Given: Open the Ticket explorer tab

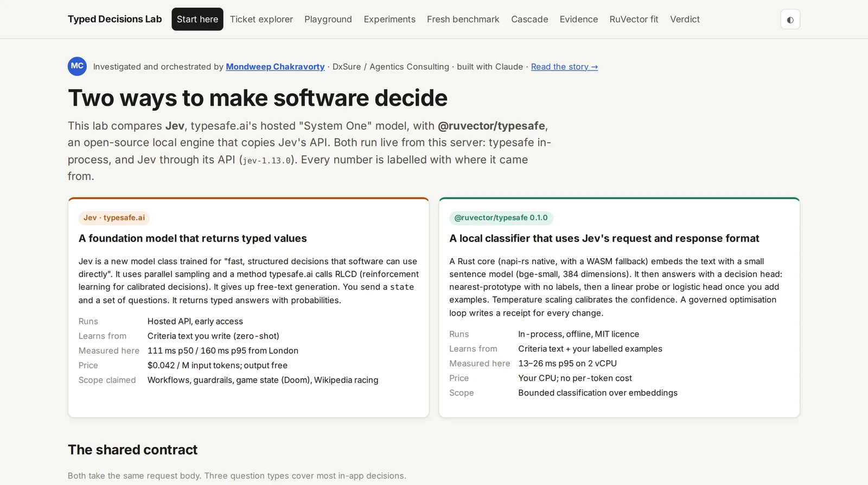Looking at the screenshot, I should 261,19.
